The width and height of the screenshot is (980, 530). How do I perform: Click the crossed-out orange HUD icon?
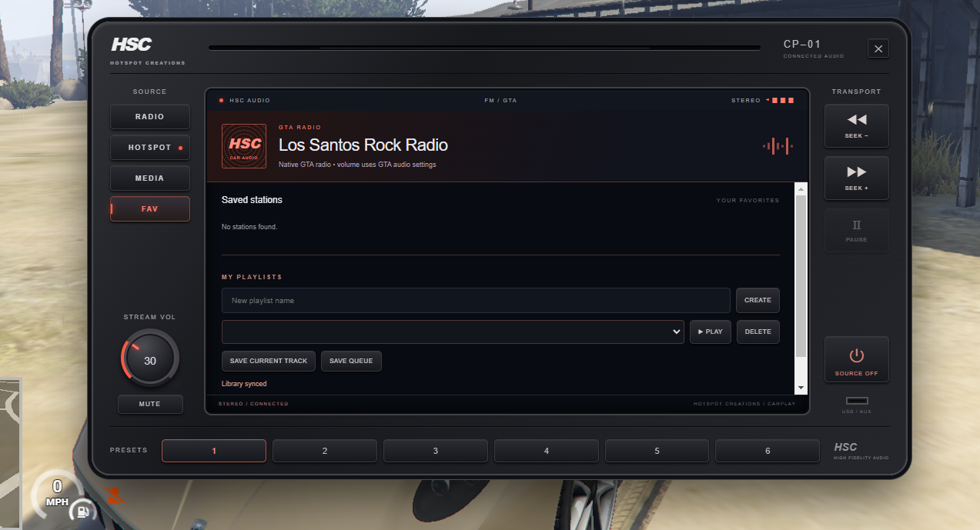pyautogui.click(x=115, y=496)
